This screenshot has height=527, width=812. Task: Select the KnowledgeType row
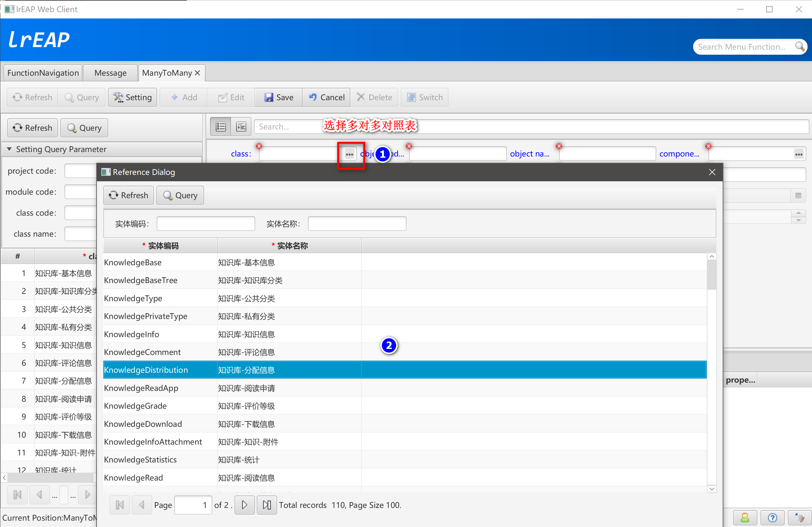(405, 298)
